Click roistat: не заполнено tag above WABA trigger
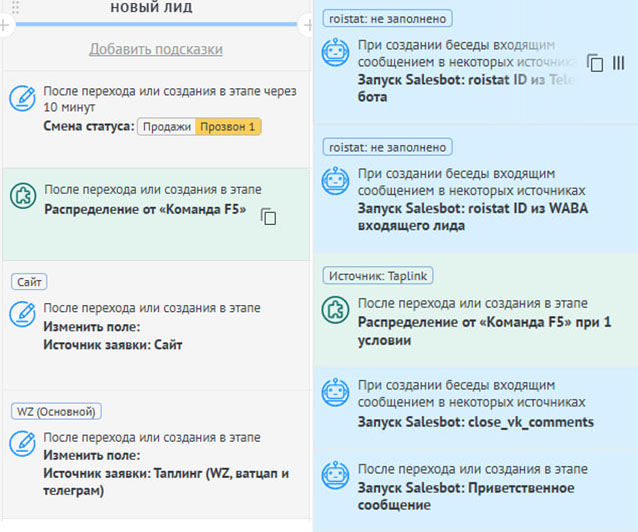 tap(387, 147)
